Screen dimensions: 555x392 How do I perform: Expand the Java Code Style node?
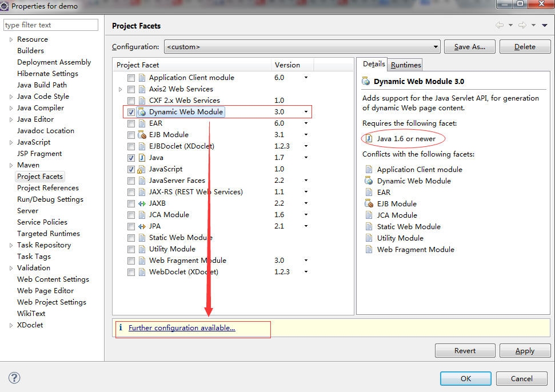11,97
